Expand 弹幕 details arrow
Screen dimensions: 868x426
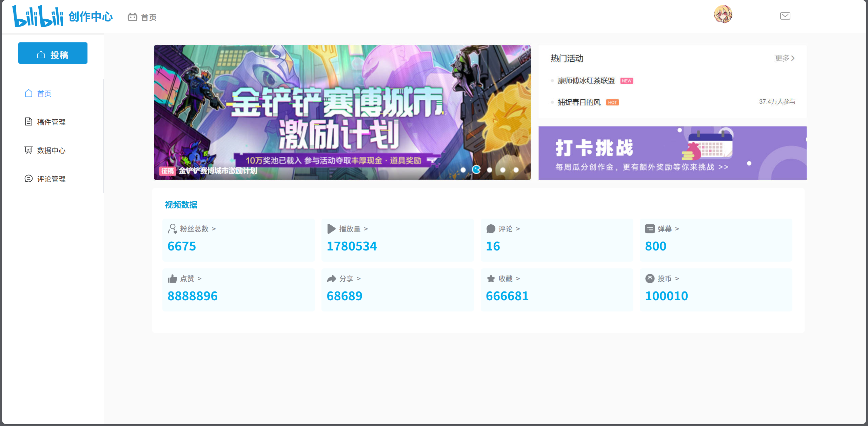coord(677,229)
